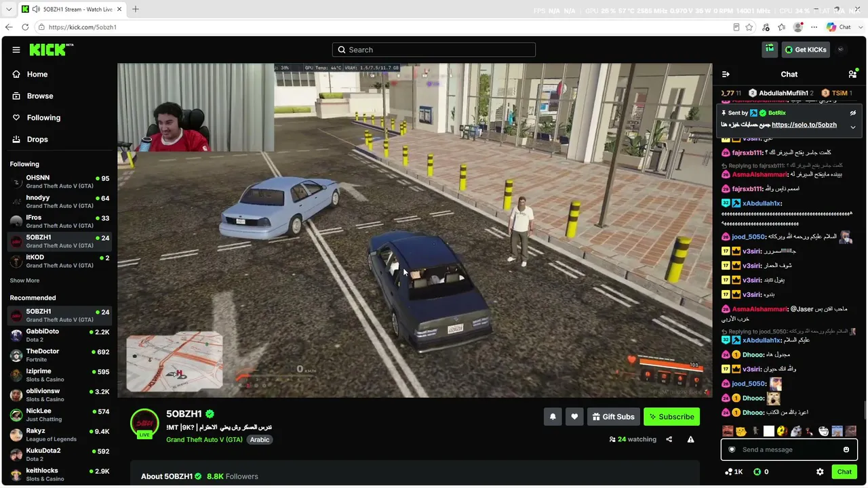Open the Grand Theft Auto V category link
This screenshot has width=868, height=488.
tap(204, 439)
